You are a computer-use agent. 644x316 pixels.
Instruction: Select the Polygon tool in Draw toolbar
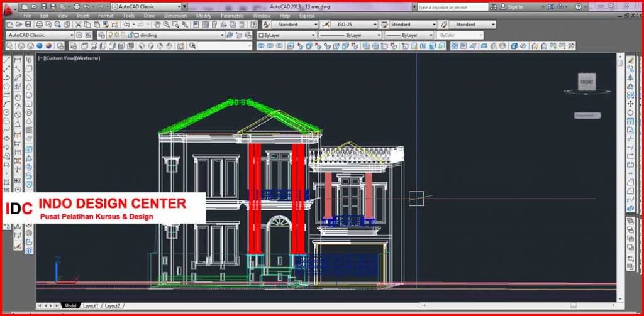click(x=7, y=87)
